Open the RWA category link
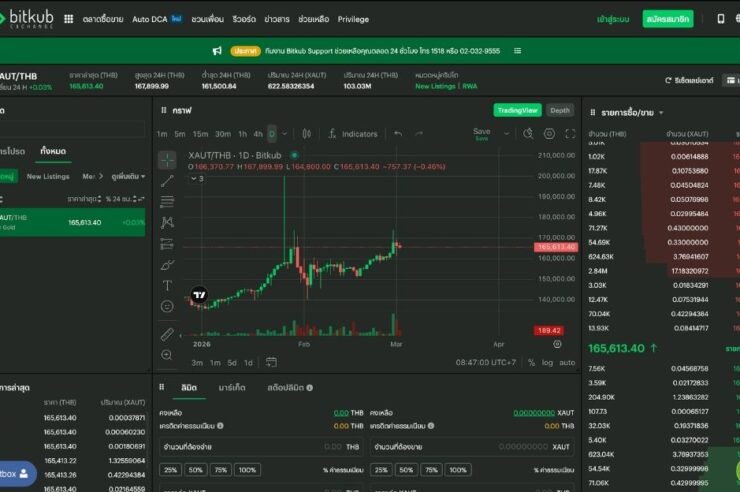The width and height of the screenshot is (740, 492). [470, 86]
